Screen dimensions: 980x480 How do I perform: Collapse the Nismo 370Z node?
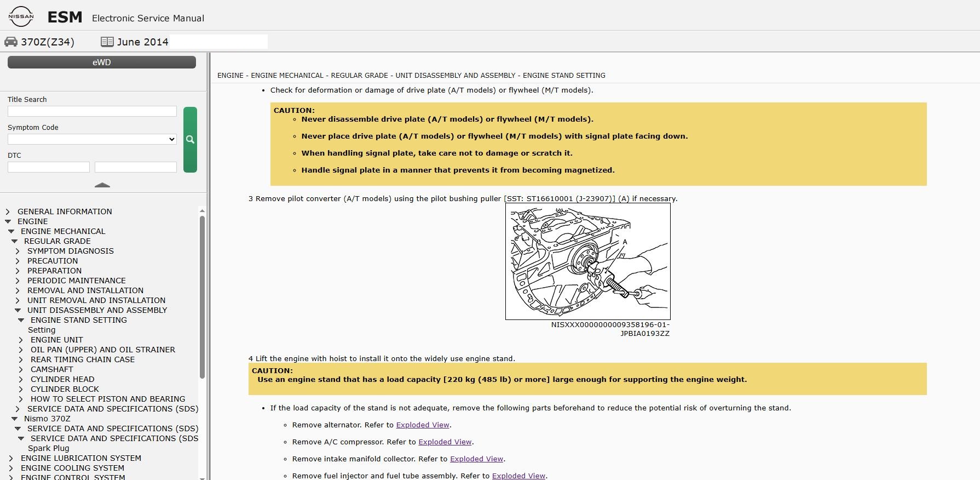[14, 419]
